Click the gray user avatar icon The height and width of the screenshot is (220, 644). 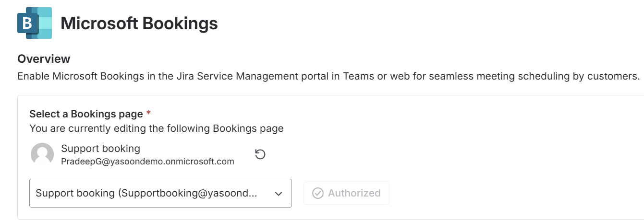(x=42, y=154)
